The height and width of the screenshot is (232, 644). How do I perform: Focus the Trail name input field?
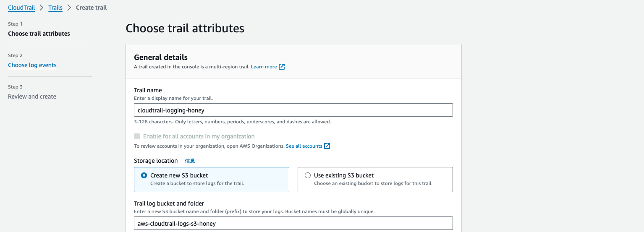[293, 110]
